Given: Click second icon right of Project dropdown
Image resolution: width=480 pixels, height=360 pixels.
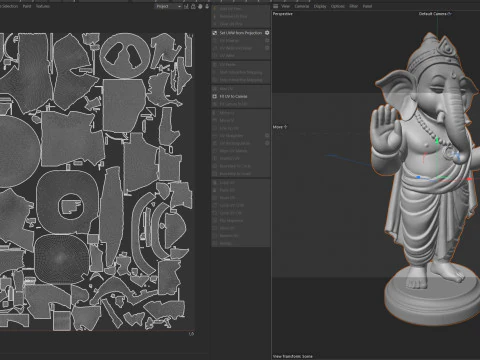Looking at the screenshot, I should [x=193, y=6].
